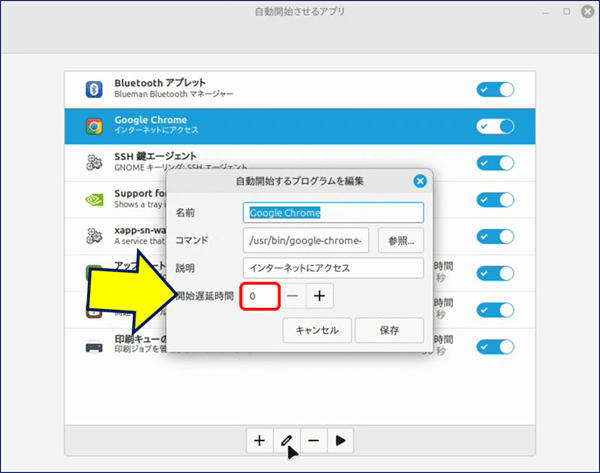Toggle Bluetooth applet autostart switch

tap(495, 90)
